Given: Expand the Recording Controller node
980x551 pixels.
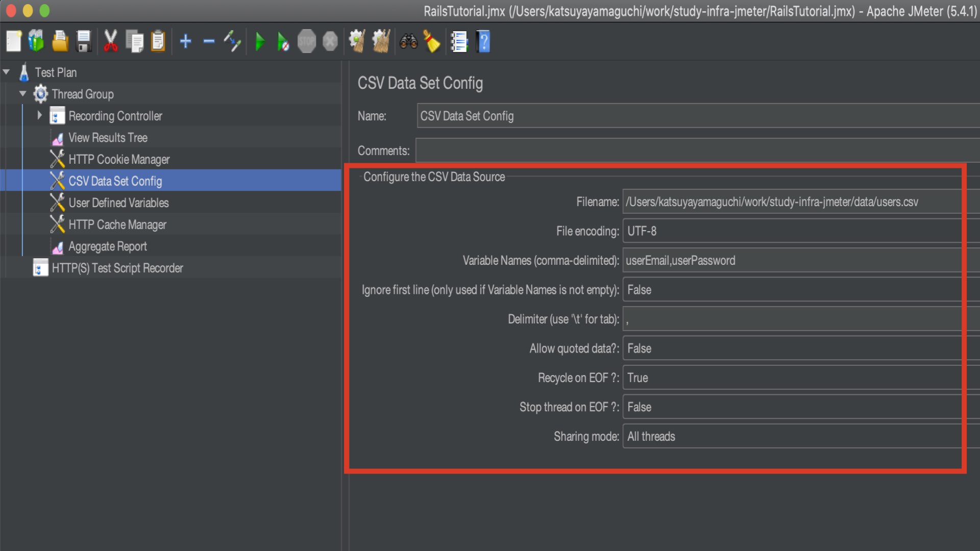Looking at the screenshot, I should pyautogui.click(x=39, y=115).
